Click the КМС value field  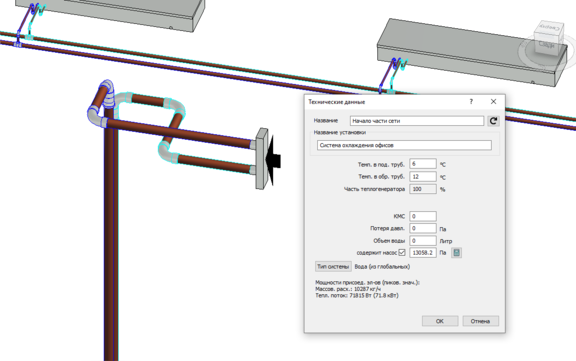coord(423,216)
